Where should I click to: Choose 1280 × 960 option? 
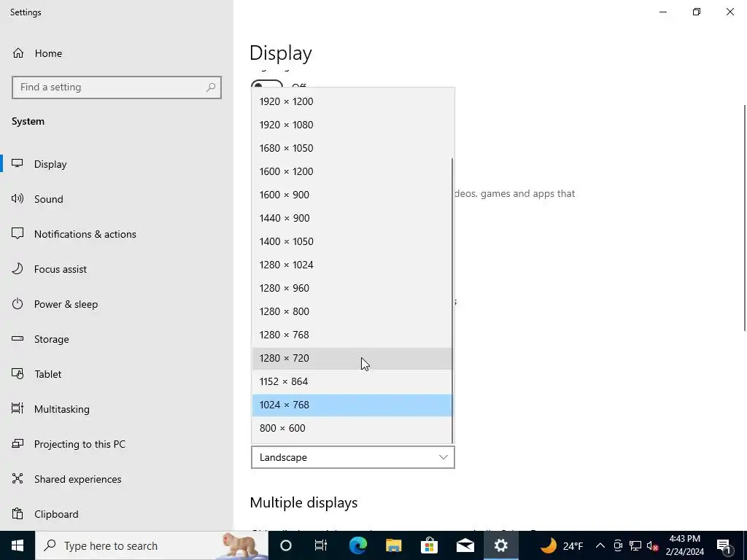click(352, 288)
